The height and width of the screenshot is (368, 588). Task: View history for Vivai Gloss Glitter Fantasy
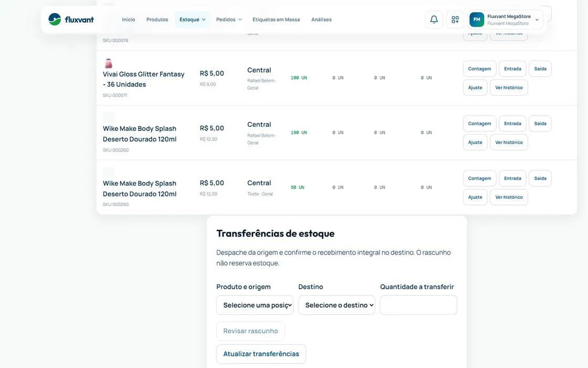(x=509, y=87)
